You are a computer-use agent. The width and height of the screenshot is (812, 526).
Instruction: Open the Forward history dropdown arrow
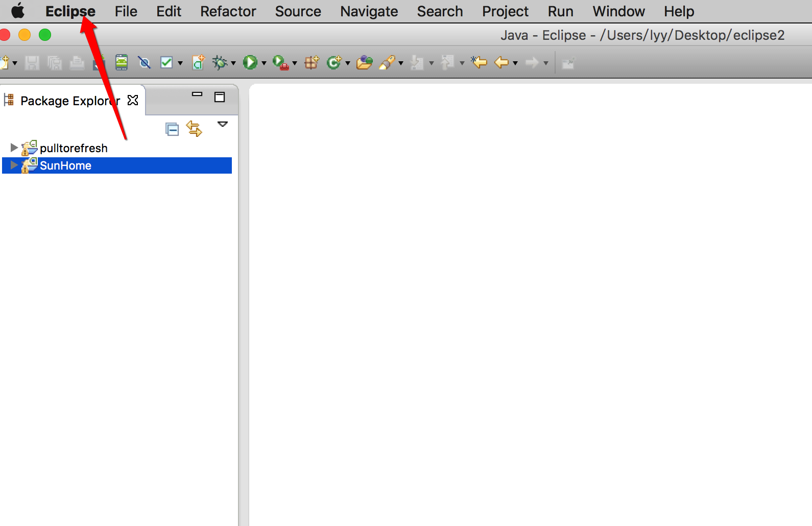pos(546,63)
